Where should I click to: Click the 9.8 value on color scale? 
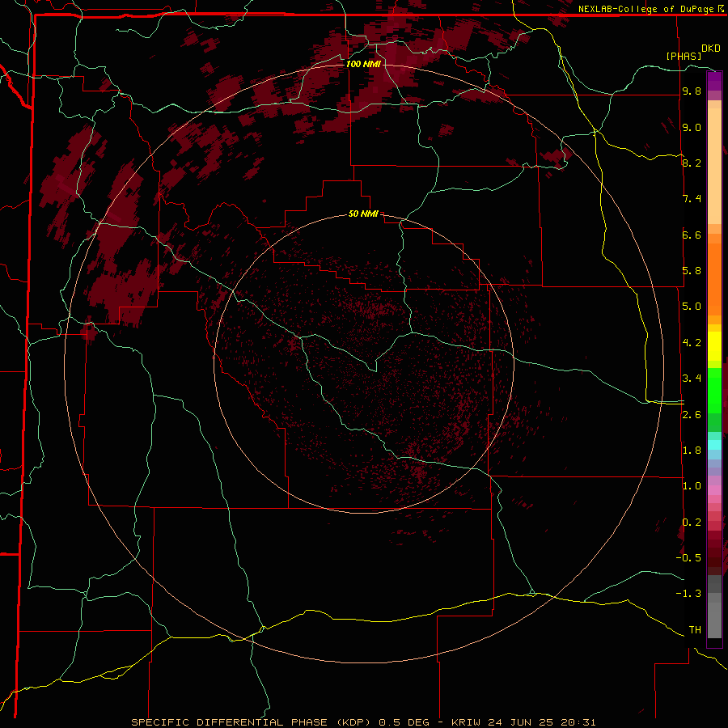692,91
